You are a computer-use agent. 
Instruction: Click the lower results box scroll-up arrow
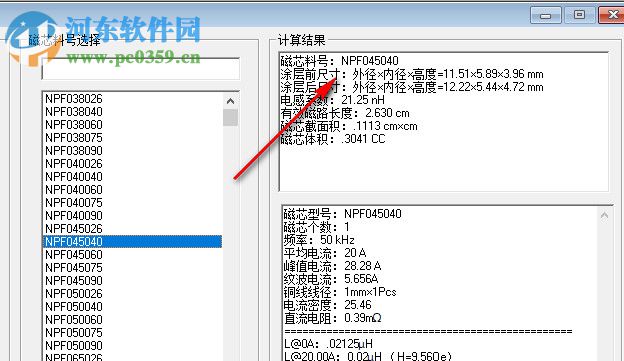pos(604,216)
